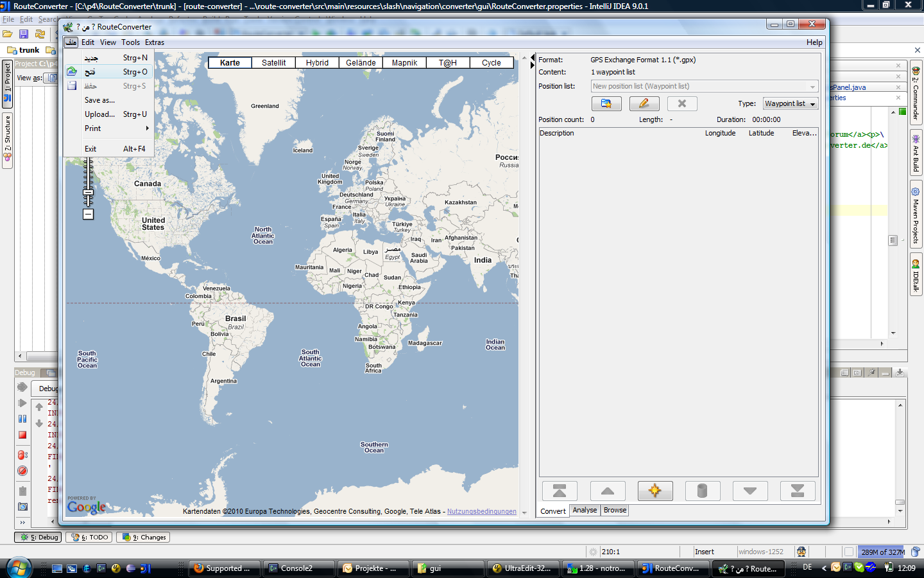924x578 pixels.
Task: Click the Start orb in the taskbar
Action: pyautogui.click(x=19, y=568)
